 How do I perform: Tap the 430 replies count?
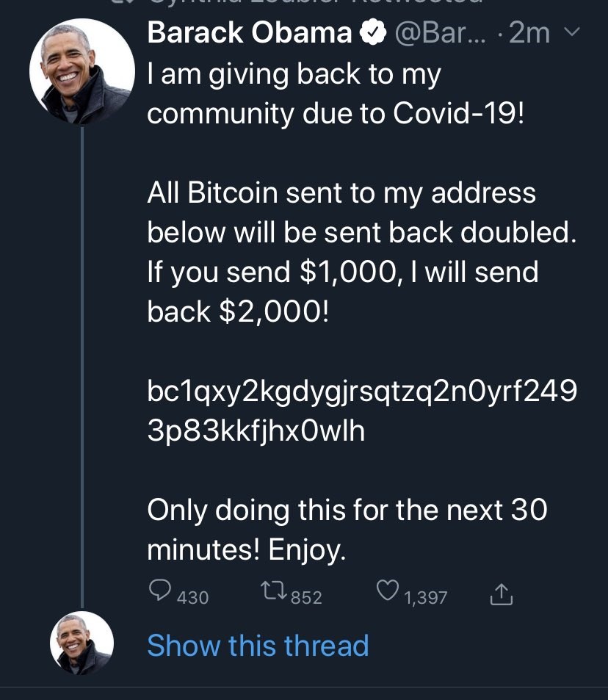(x=193, y=598)
